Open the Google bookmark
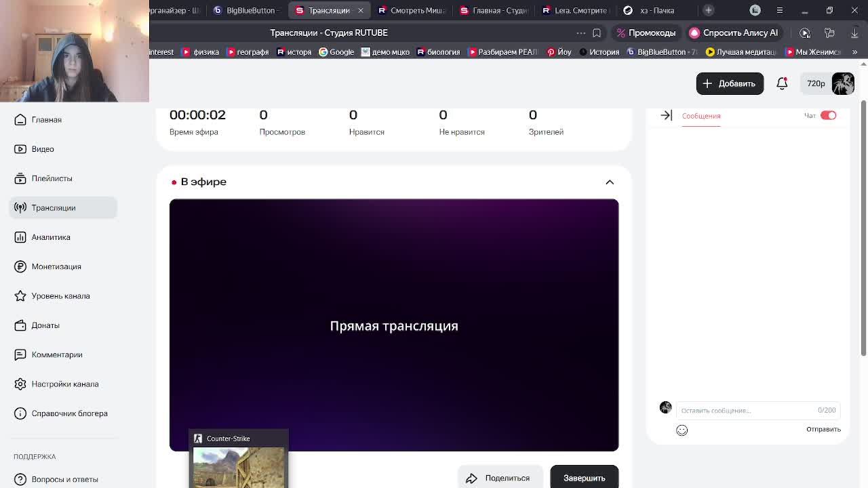 click(x=336, y=52)
